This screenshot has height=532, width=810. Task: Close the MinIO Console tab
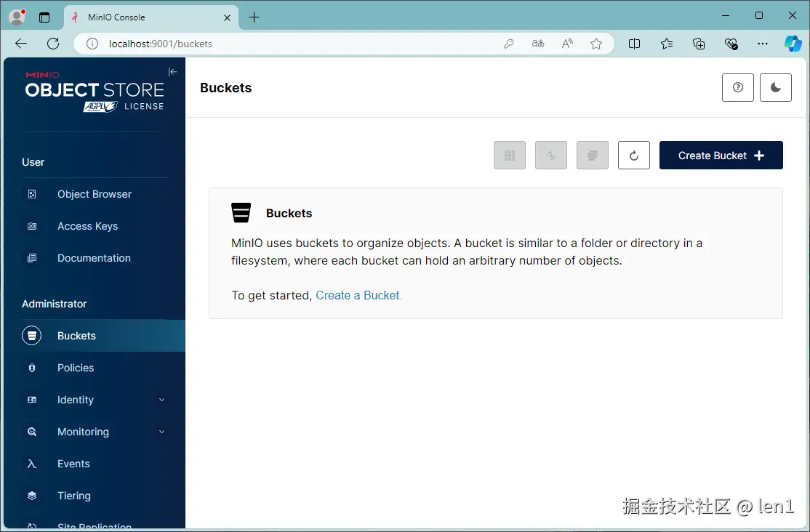click(227, 17)
